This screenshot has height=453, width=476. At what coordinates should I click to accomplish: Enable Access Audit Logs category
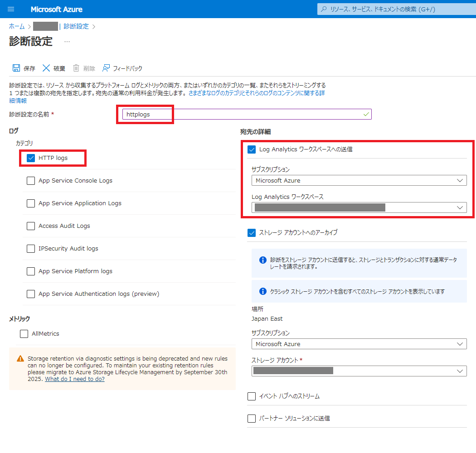tap(31, 226)
